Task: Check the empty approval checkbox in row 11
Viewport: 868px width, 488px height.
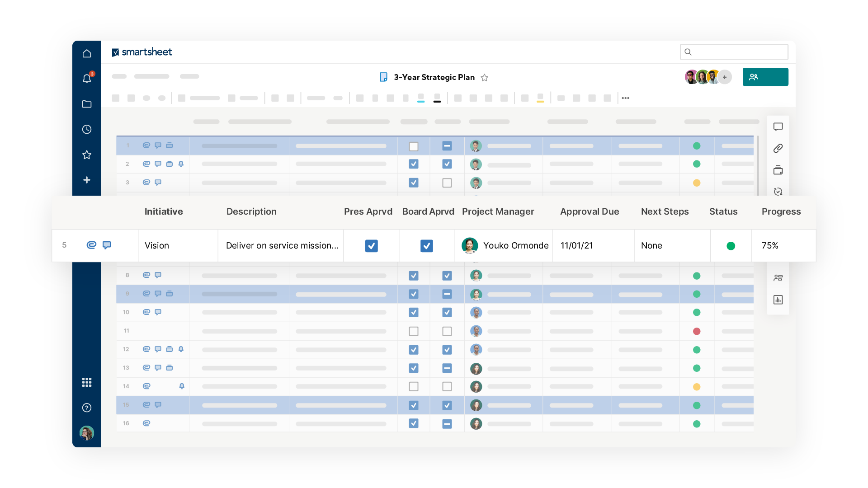Action: 413,331
